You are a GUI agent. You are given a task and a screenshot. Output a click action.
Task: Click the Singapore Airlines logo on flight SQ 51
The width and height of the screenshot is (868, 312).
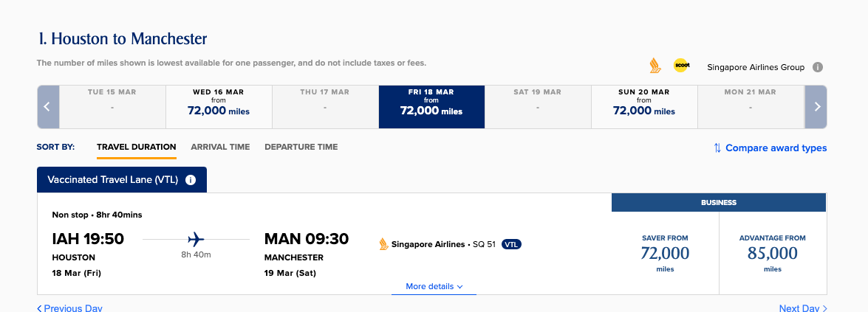tap(383, 244)
